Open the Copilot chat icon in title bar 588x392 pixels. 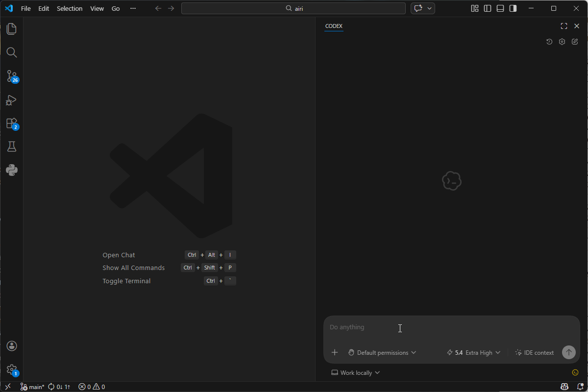click(x=418, y=8)
